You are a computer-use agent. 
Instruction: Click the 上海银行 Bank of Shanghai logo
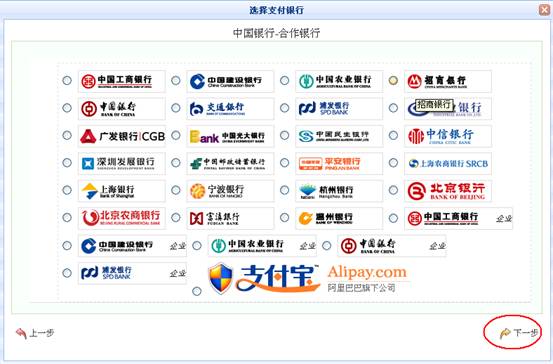(122, 191)
